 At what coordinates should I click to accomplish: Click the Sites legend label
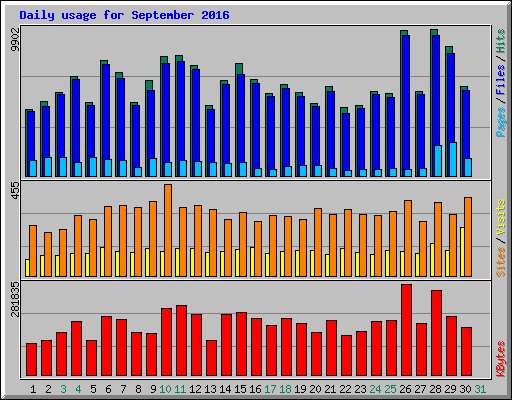[x=501, y=262]
